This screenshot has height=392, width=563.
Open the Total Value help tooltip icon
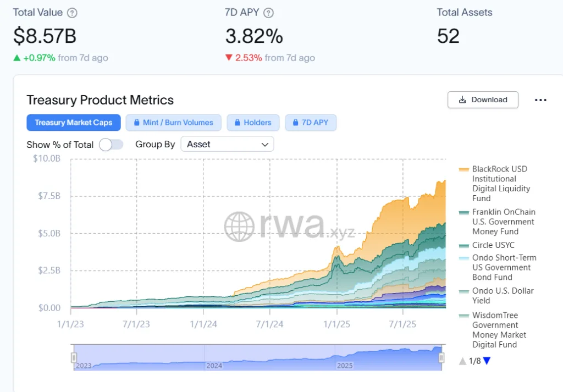[72, 12]
